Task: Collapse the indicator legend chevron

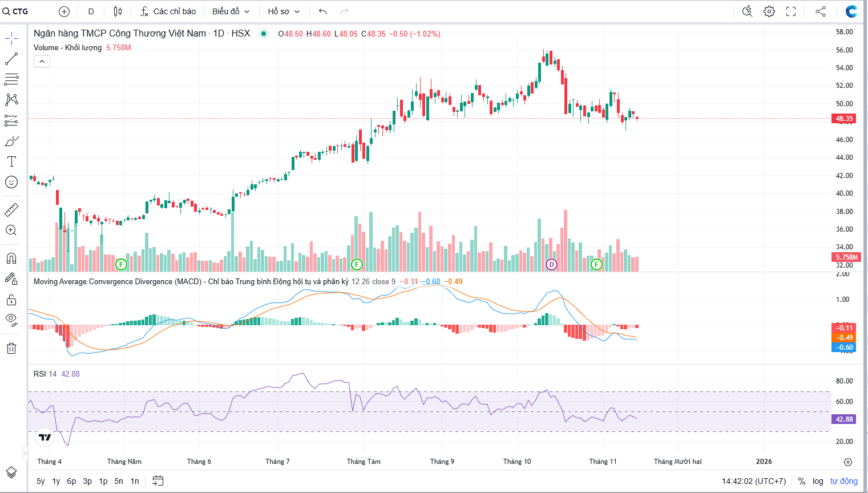Action: pyautogui.click(x=42, y=61)
